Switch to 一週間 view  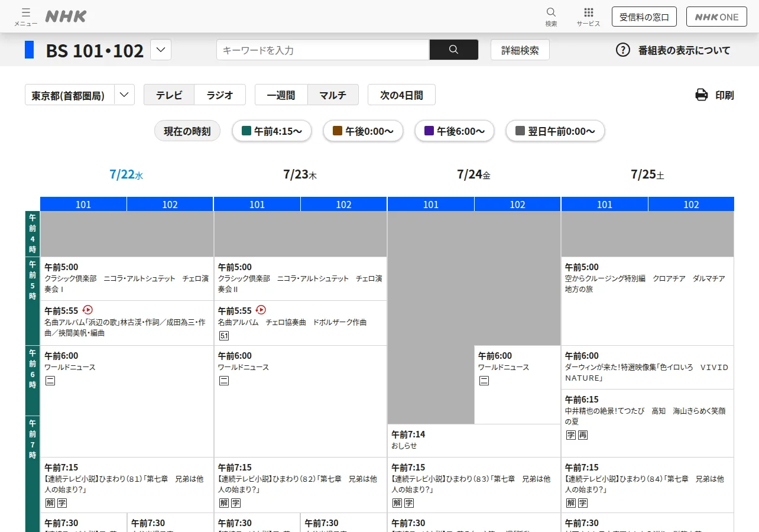coord(281,95)
